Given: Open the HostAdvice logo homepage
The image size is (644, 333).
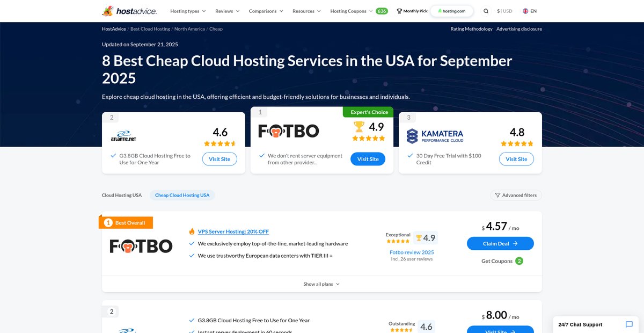Looking at the screenshot, I should 129,11.
